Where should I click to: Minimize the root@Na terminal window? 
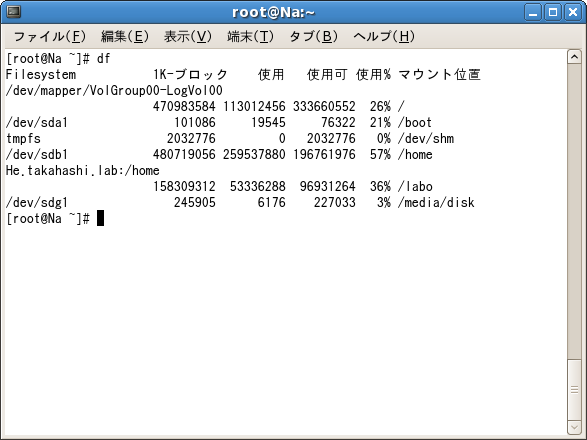tap(533, 12)
